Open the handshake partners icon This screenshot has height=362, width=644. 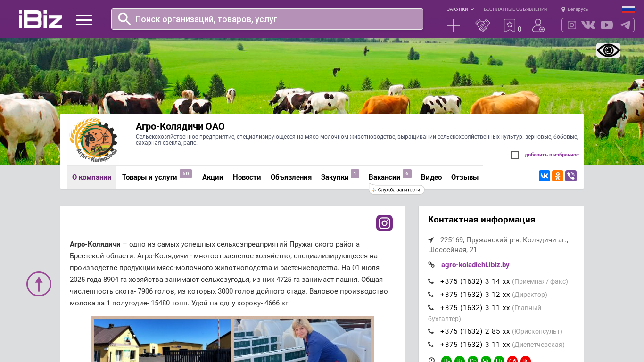point(483,25)
